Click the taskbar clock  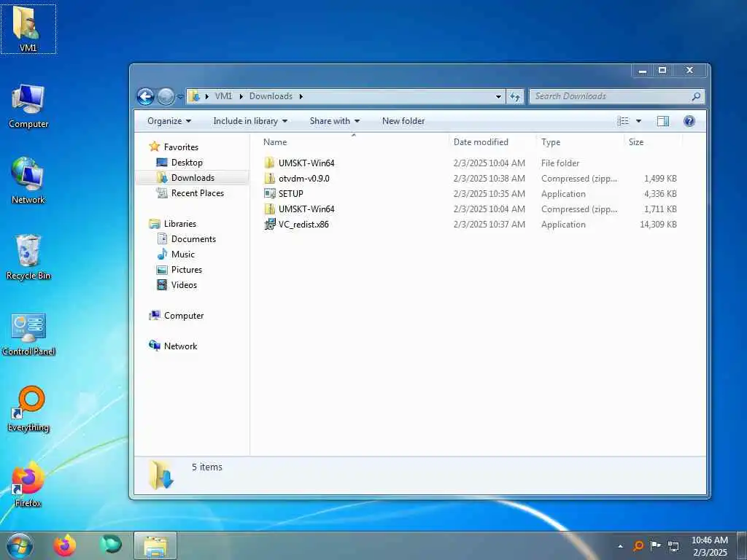click(709, 546)
